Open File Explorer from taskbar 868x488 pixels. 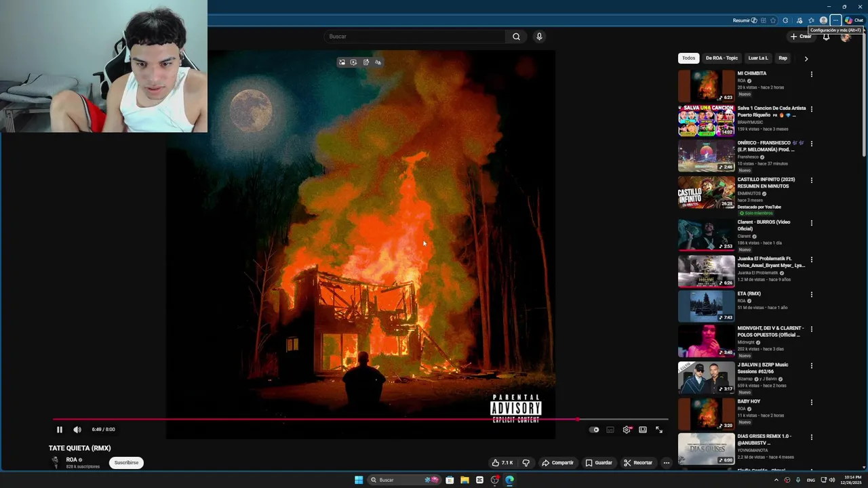465,480
